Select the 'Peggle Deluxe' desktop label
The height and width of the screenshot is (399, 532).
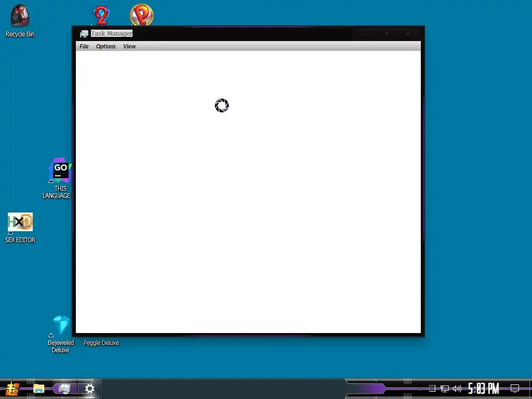[x=101, y=343]
